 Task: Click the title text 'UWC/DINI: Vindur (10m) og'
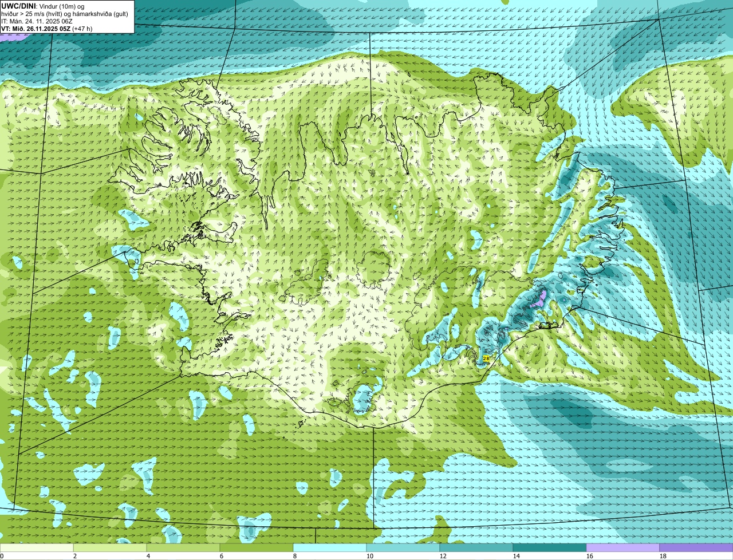click(43, 6)
